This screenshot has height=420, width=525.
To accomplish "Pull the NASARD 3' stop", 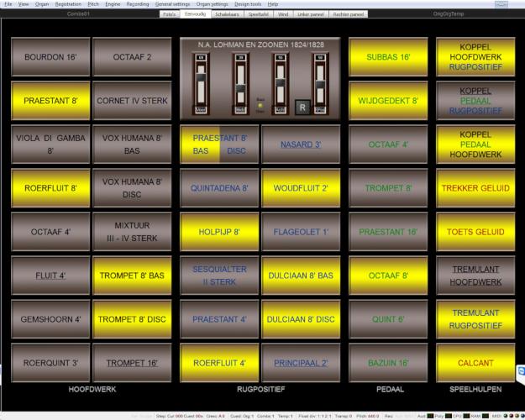I will click(301, 144).
